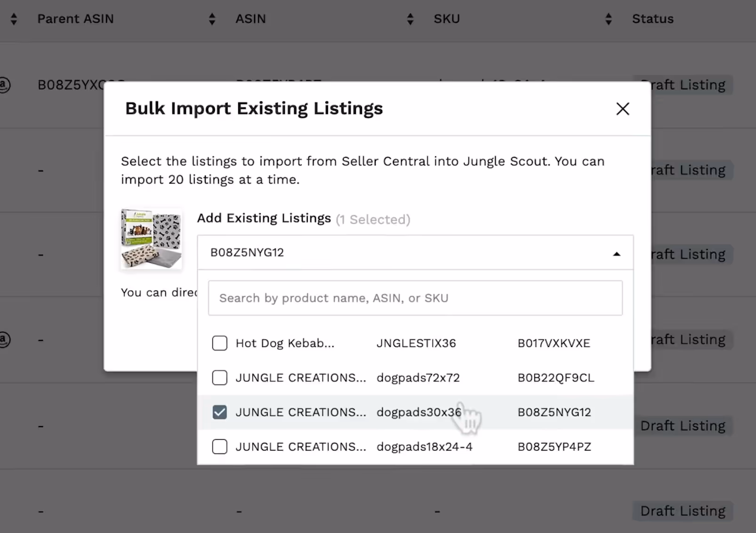Image resolution: width=756 pixels, height=533 pixels.
Task: Select ASIN B08Z5YP4PZ text
Action: click(555, 446)
